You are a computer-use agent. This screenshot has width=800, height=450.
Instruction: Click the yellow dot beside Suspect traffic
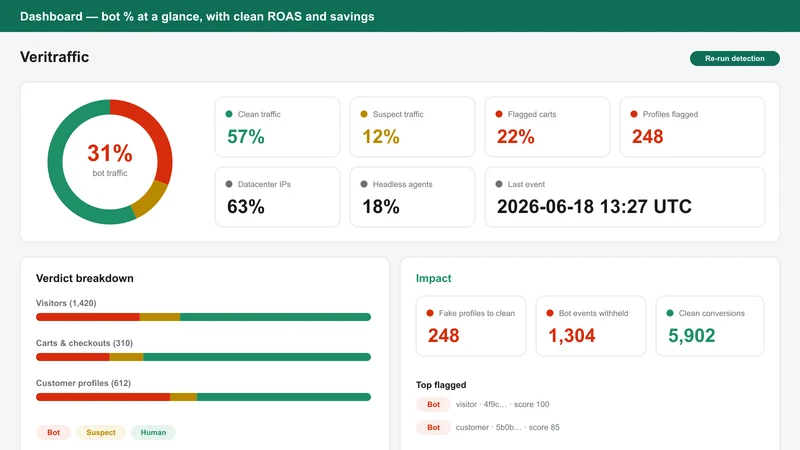pyautogui.click(x=364, y=114)
